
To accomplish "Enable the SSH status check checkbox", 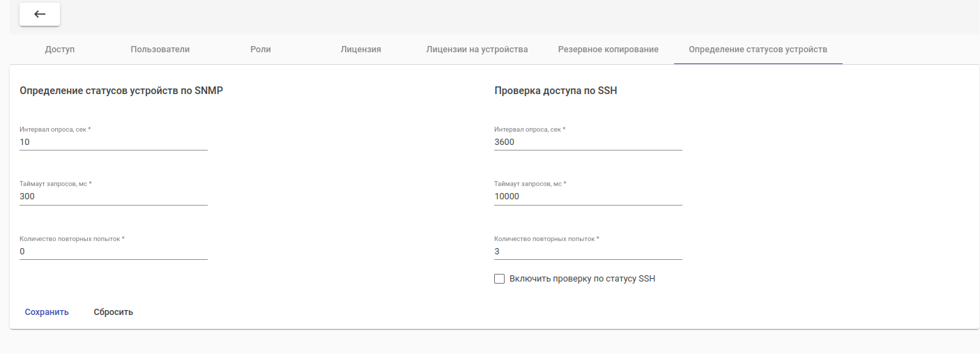I will point(499,279).
